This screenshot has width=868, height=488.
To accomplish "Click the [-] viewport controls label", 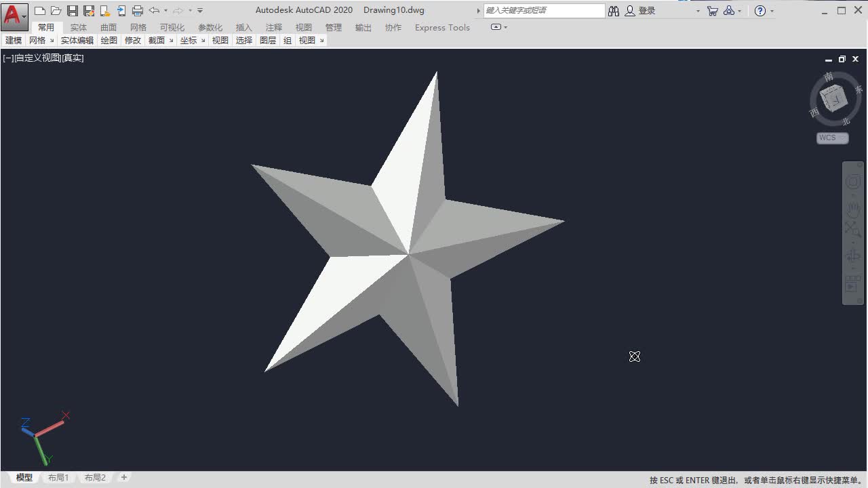I will coord(8,58).
